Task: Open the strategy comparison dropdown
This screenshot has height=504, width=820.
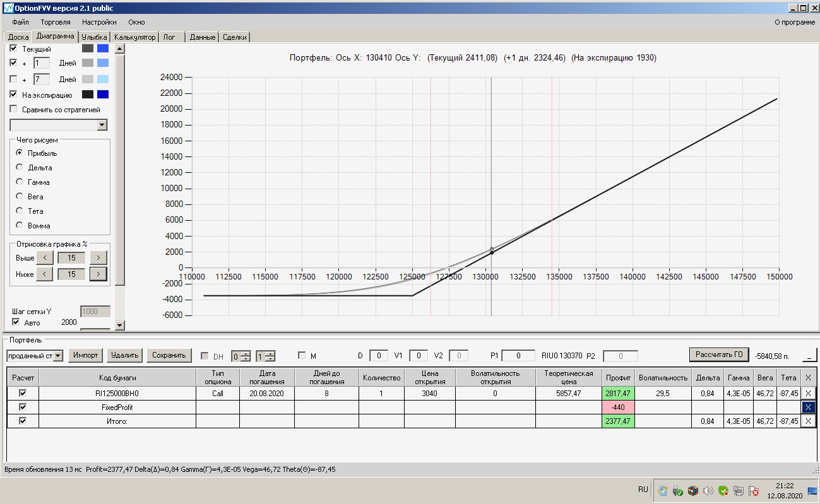Action: point(102,125)
